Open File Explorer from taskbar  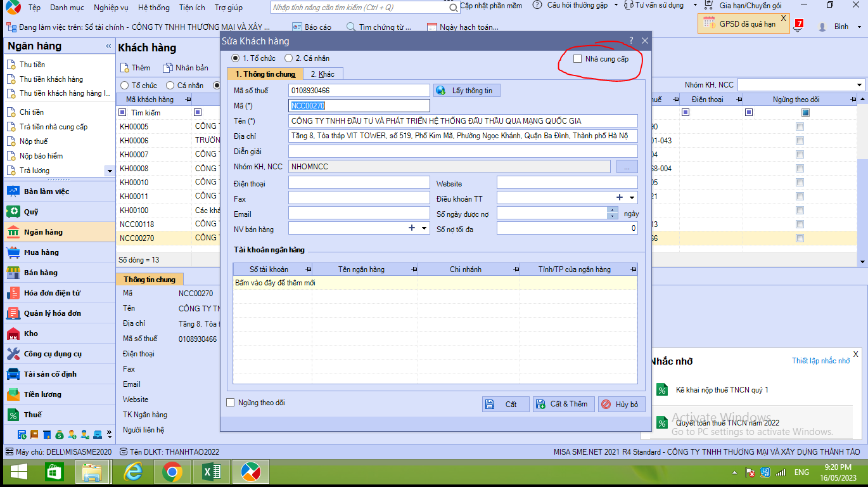[93, 472]
